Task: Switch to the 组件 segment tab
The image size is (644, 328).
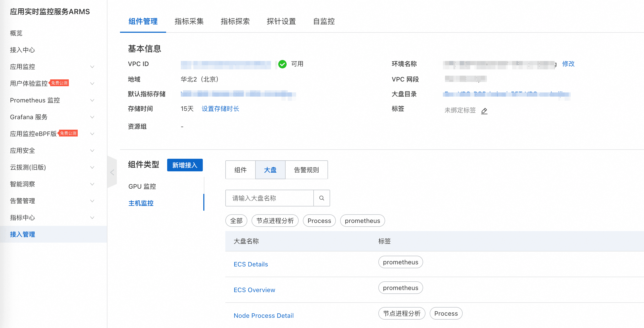Action: (x=240, y=170)
